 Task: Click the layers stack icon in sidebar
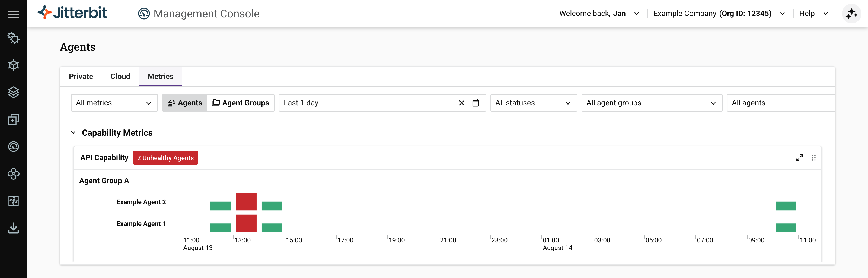pos(14,92)
